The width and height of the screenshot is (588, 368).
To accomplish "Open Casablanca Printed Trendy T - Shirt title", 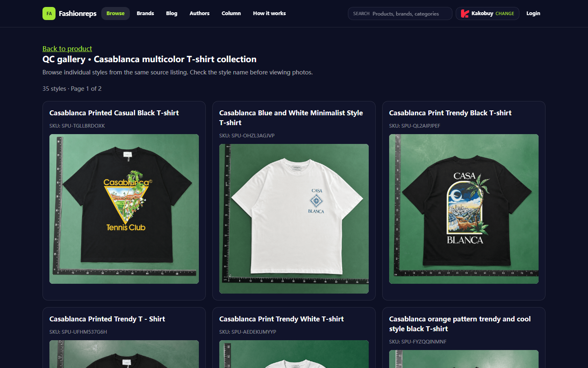I will (x=107, y=319).
